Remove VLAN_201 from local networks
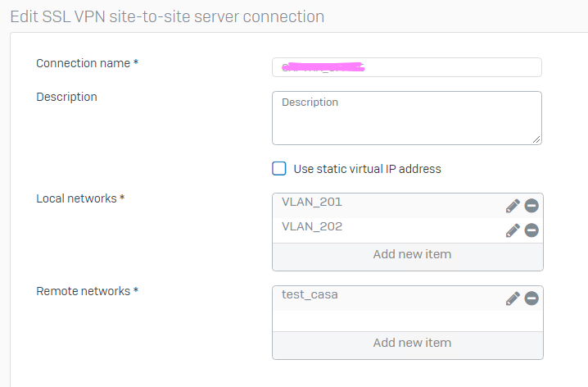 pos(531,206)
